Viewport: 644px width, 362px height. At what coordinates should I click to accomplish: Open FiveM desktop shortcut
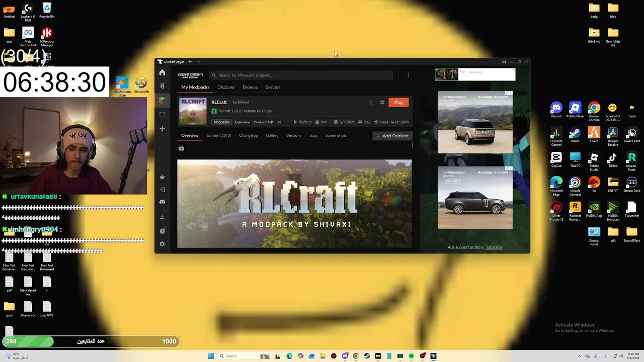(x=594, y=135)
